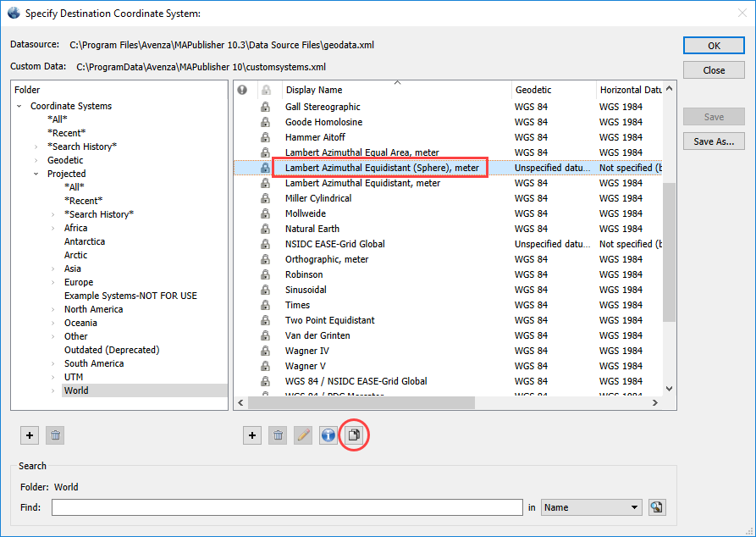Select top-level *All* under Coordinate Systems
Image resolution: width=756 pixels, height=537 pixels.
(x=58, y=119)
